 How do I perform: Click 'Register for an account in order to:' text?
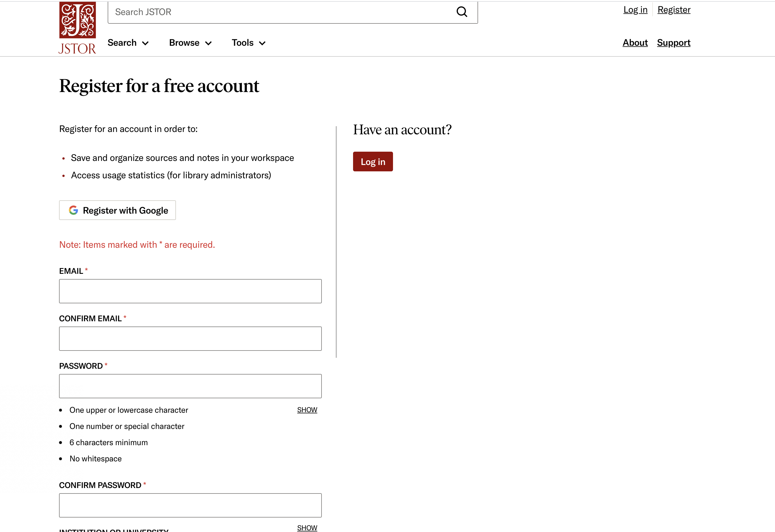[x=128, y=129]
